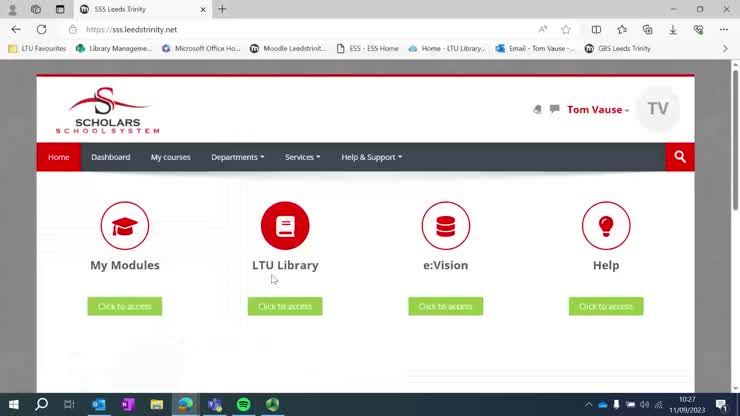Open the browser profile icon
The height and width of the screenshot is (416, 740).
(12, 9)
